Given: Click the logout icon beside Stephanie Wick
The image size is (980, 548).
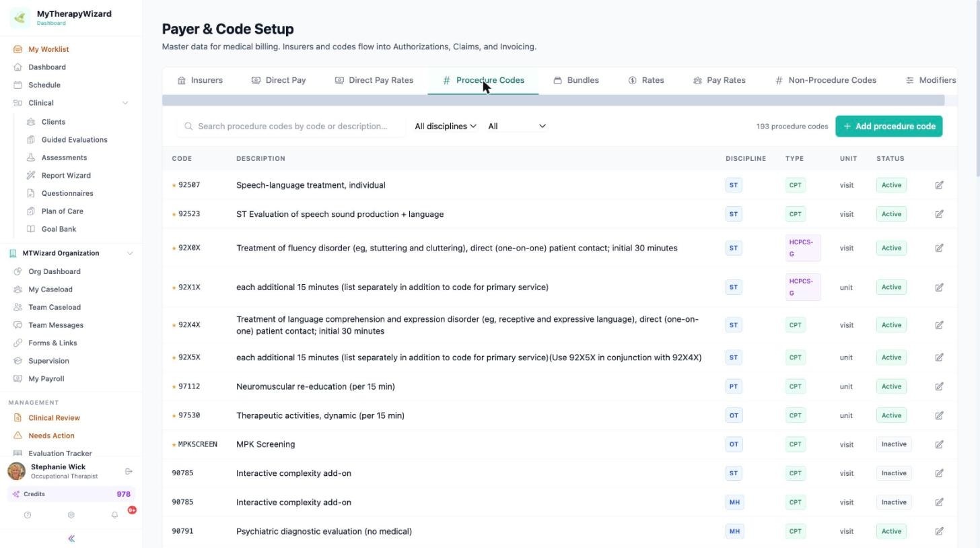Looking at the screenshot, I should pos(129,471).
